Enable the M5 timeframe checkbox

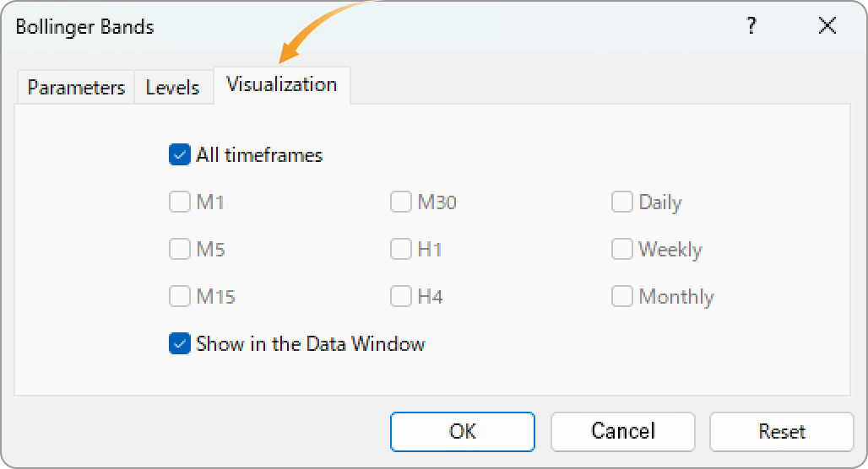tap(179, 249)
